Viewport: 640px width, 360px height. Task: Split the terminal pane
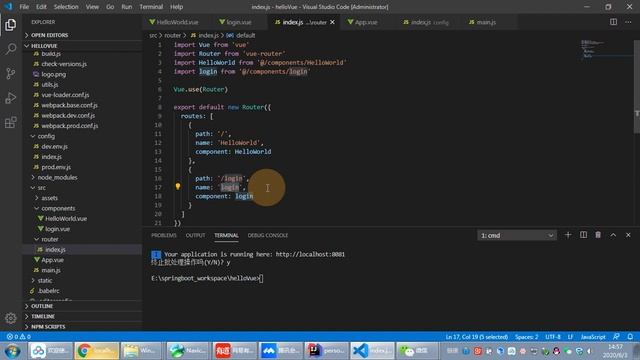583,235
